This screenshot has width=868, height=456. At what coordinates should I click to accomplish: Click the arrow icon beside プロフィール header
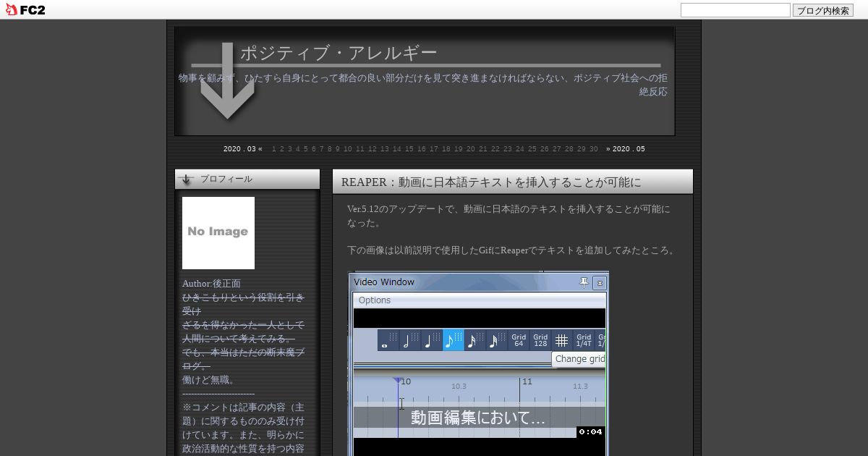(x=187, y=179)
